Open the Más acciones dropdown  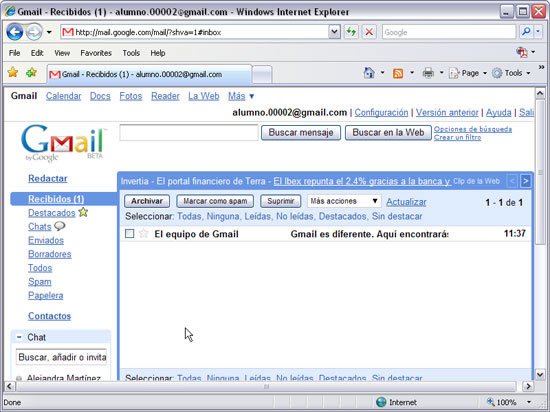[344, 201]
